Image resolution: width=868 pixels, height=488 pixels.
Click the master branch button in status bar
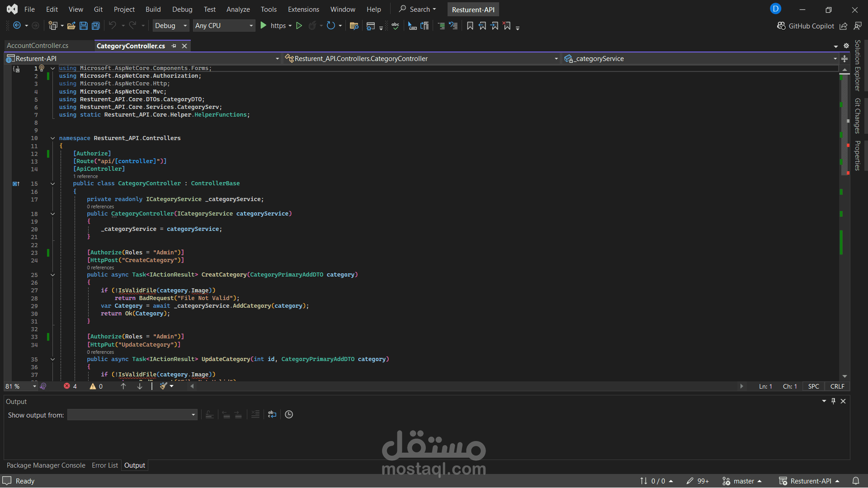pos(742,481)
